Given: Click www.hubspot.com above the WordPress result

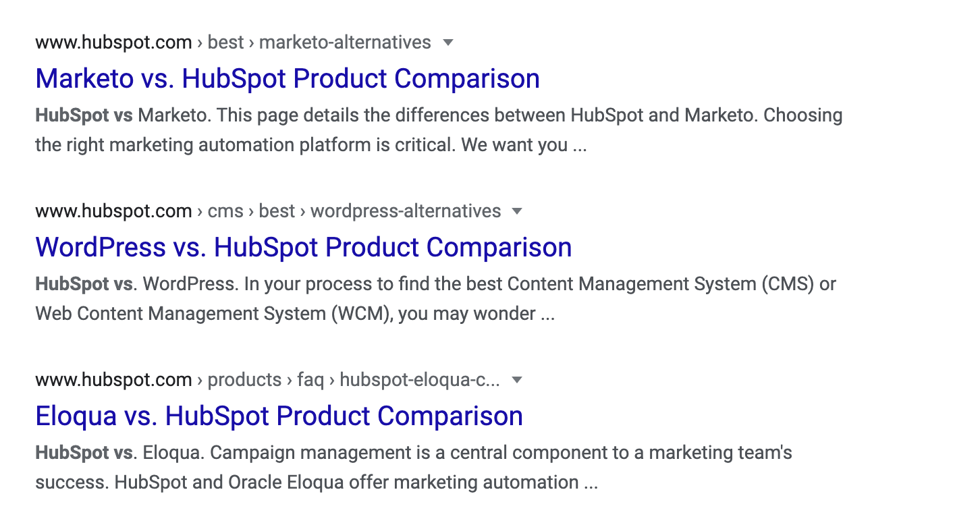Looking at the screenshot, I should (113, 211).
